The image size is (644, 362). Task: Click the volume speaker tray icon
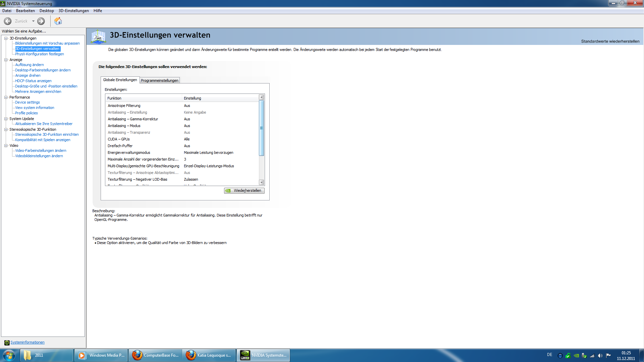point(600,356)
